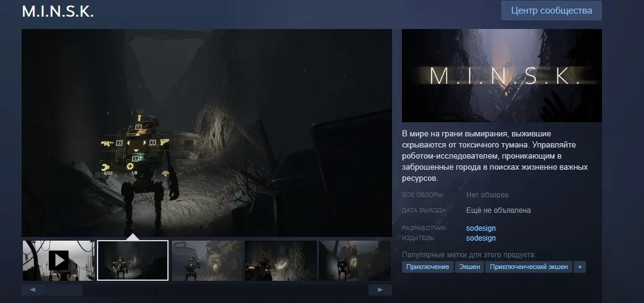Click the Нет обзоров review summary text
Screen dimensions: 644x303
point(487,195)
